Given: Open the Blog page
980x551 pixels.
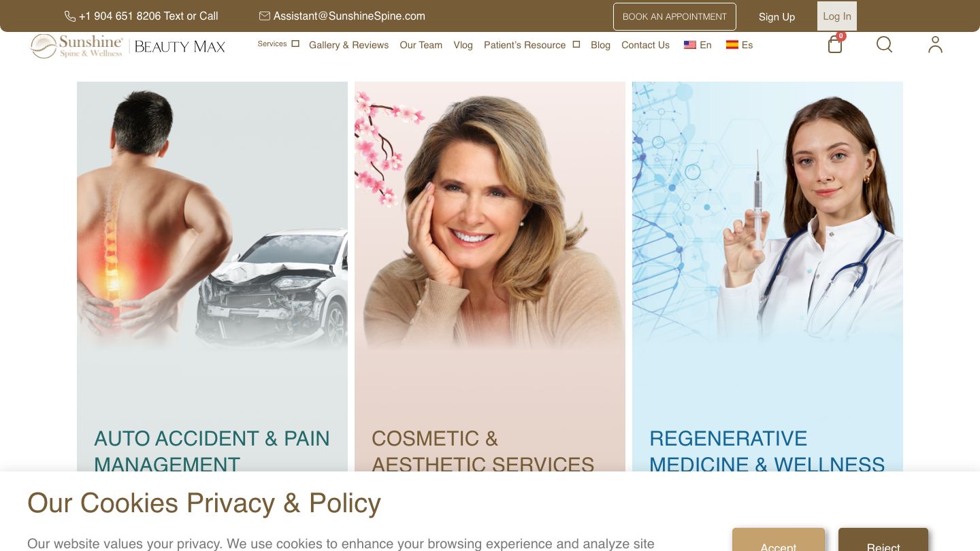Looking at the screenshot, I should pos(600,45).
